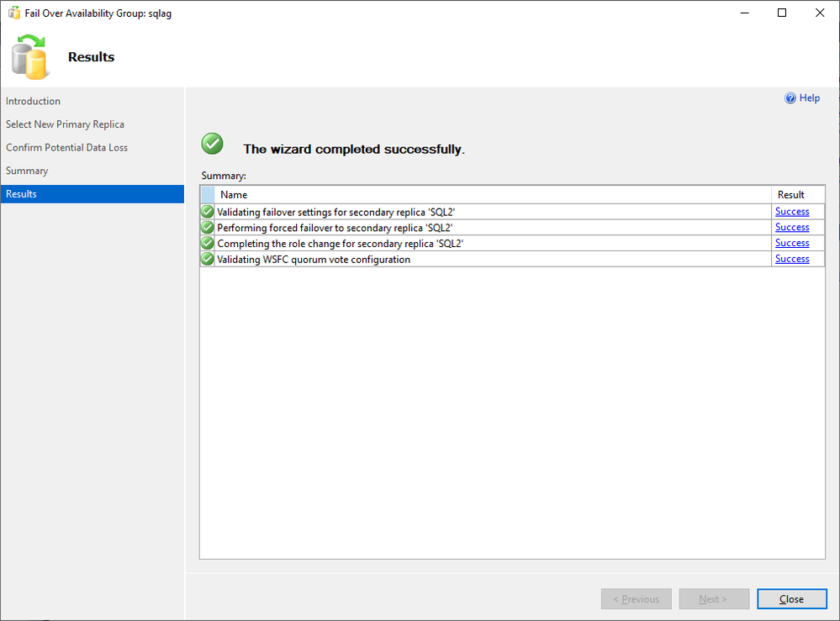Image resolution: width=840 pixels, height=621 pixels.
Task: Open Success link for forced failover row
Action: coord(792,228)
